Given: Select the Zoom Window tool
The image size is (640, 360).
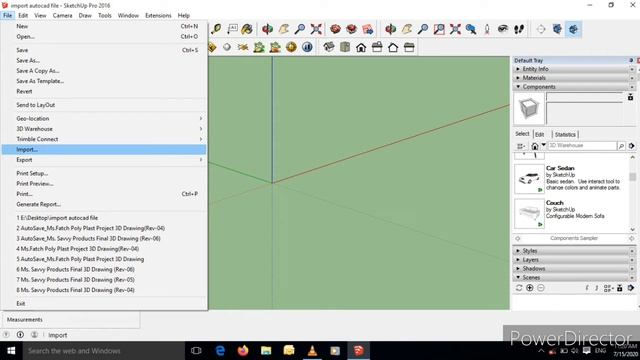Looking at the screenshot, I should pos(439,29).
